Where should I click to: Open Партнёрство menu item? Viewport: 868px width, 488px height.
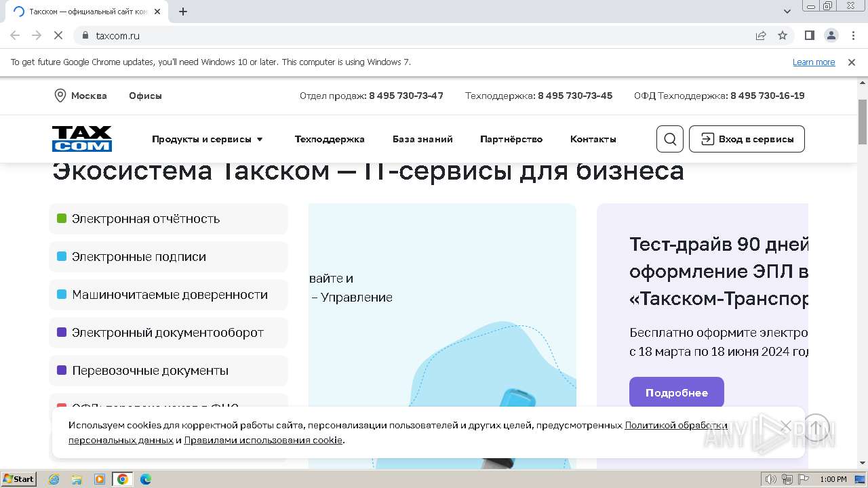tap(511, 139)
